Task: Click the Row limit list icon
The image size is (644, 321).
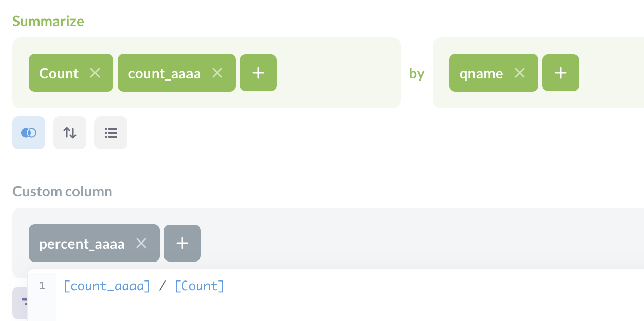Action: click(x=110, y=133)
